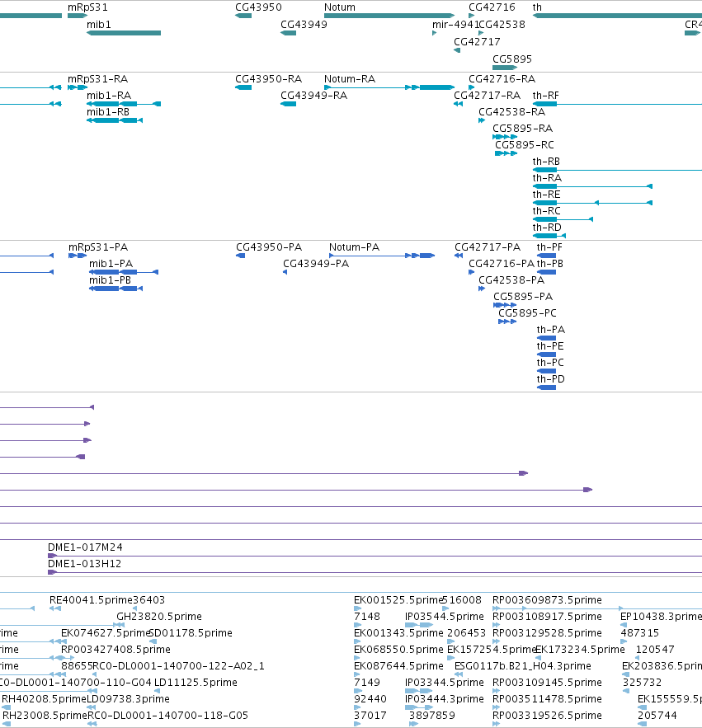
Task: Click the ESG0117b.B21_H04.3prime EST label
Action: click(523, 666)
